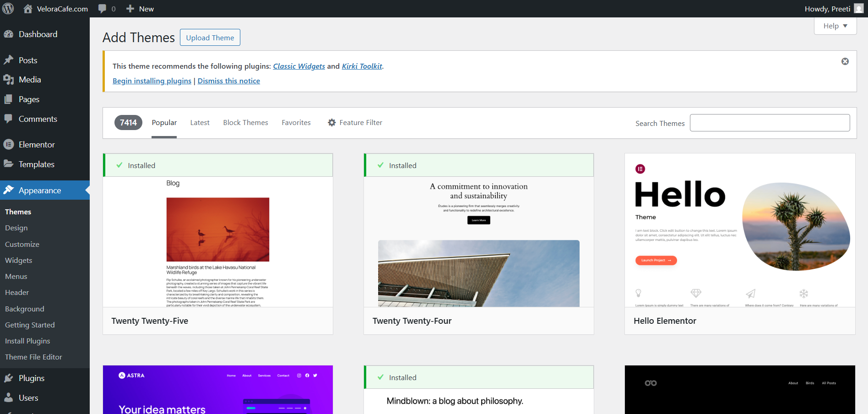Click the Pages icon in sidebar

click(x=9, y=99)
